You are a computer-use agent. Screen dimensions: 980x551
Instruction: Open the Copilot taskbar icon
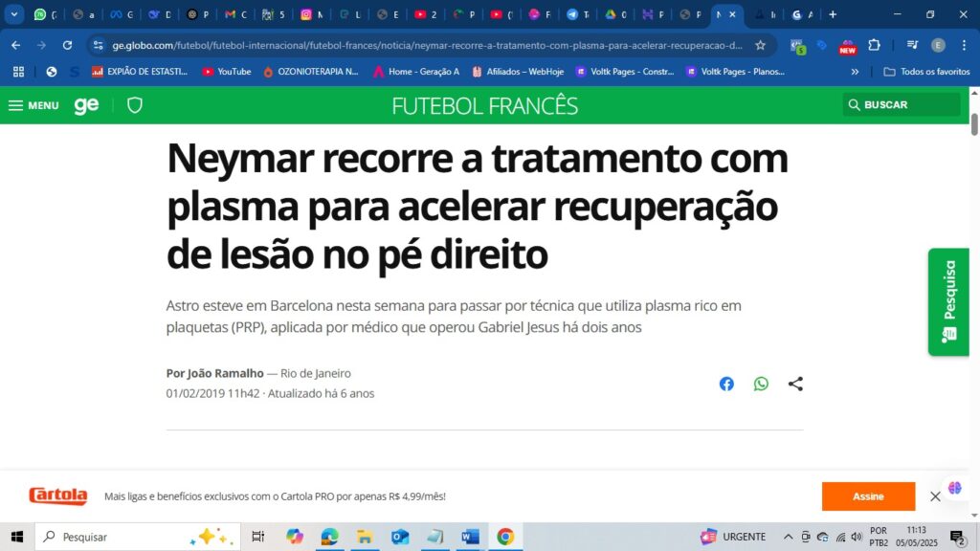click(295, 537)
